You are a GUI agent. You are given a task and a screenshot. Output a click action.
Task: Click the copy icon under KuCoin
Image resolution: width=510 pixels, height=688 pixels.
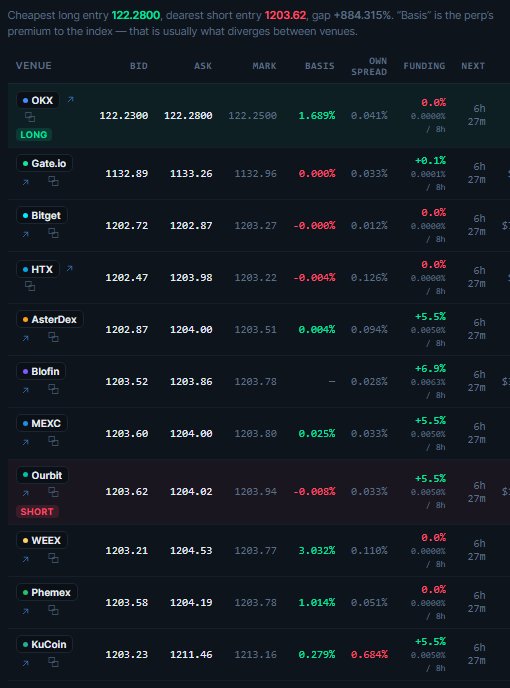pos(53,662)
